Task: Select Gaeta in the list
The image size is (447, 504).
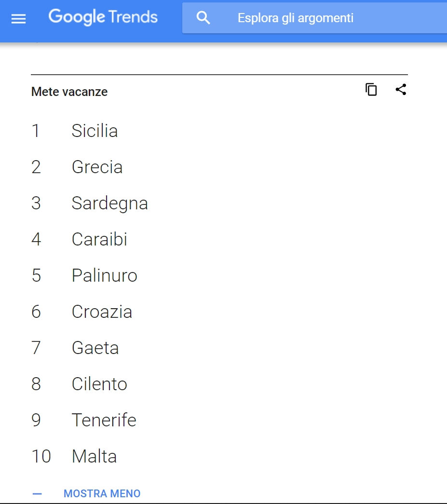Action: coord(95,348)
